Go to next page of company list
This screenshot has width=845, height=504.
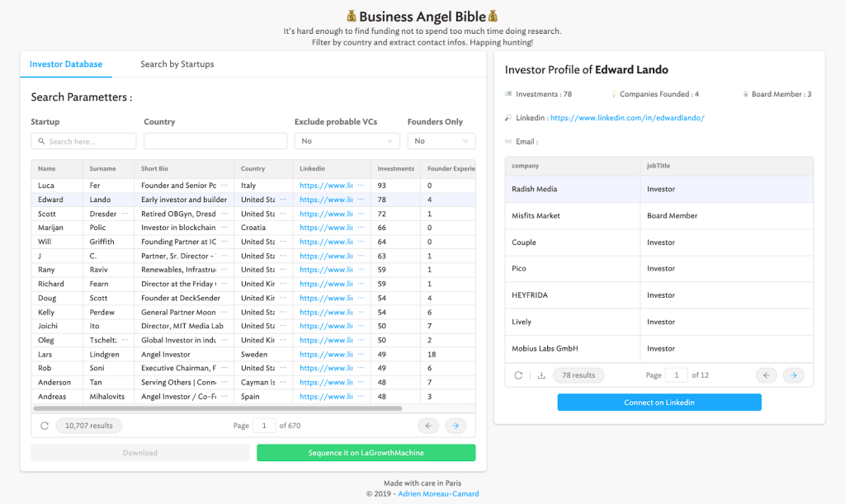(793, 375)
